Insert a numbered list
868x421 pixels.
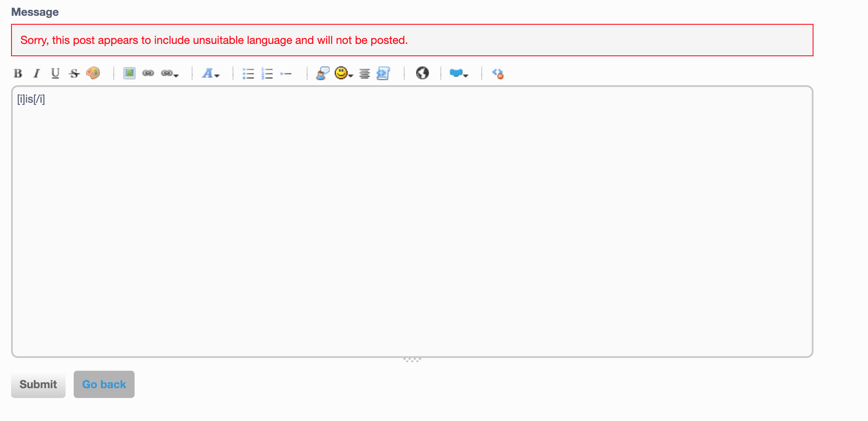tap(267, 73)
